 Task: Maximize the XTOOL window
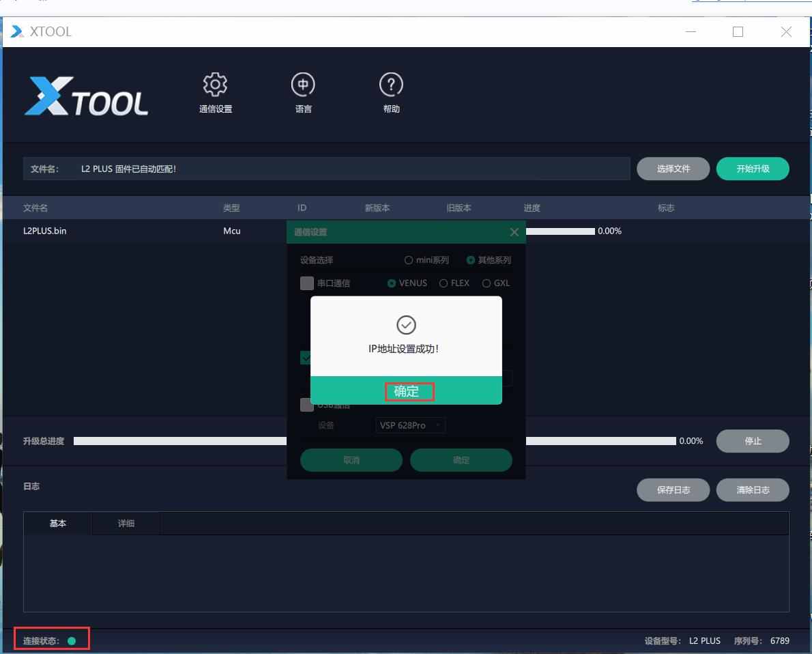738,31
